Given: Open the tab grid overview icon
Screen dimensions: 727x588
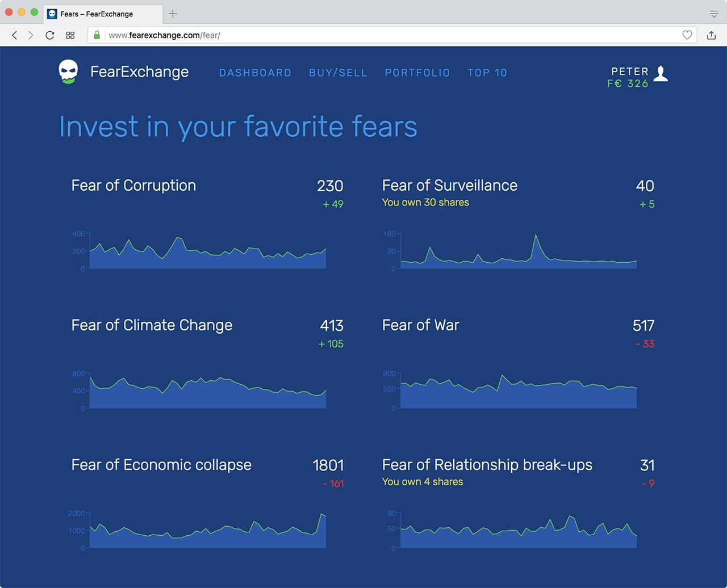Looking at the screenshot, I should pyautogui.click(x=70, y=35).
